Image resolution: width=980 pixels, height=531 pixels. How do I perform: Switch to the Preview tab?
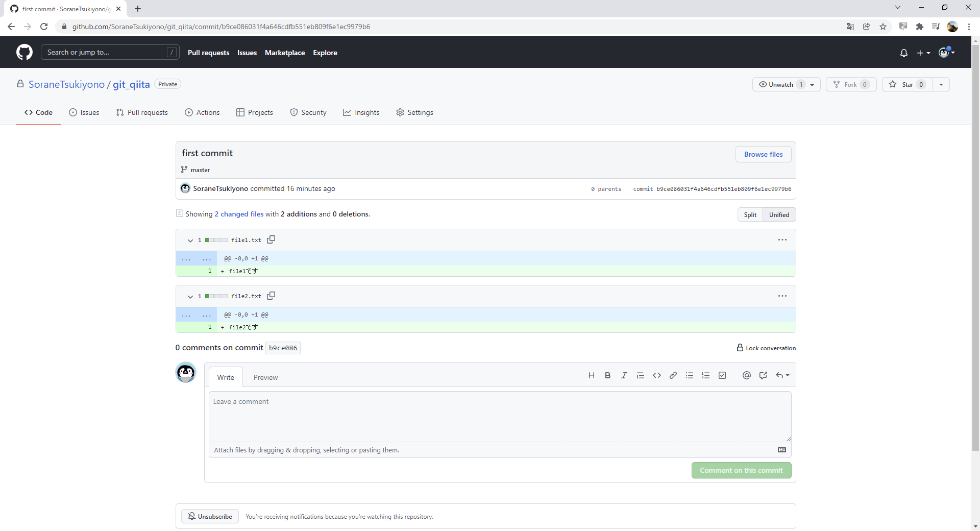point(265,377)
